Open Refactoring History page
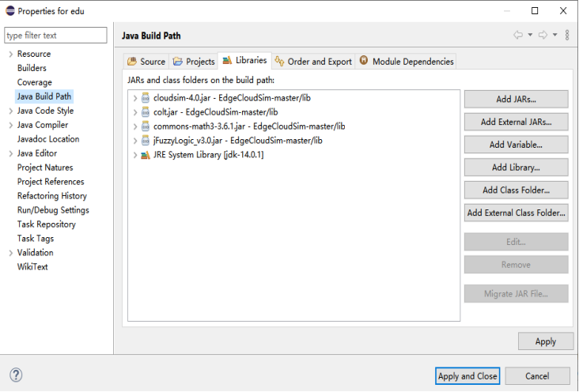Screen dimensions: 579x392 point(52,196)
